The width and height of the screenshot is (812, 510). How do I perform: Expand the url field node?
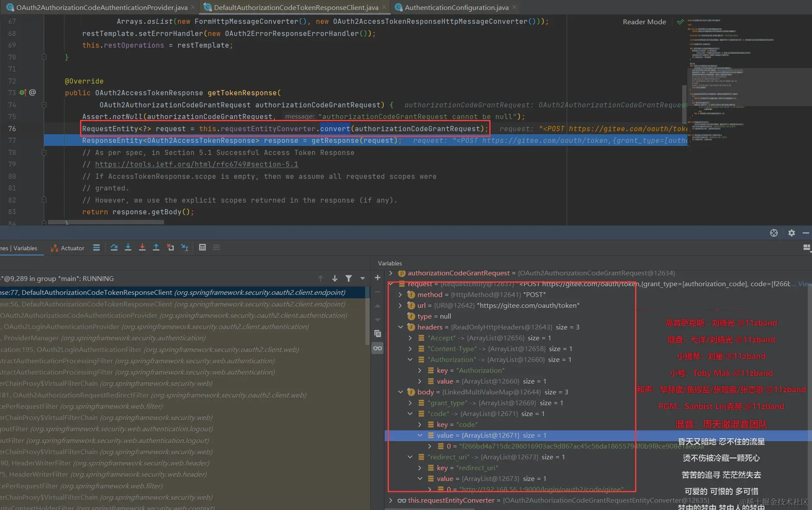point(401,305)
